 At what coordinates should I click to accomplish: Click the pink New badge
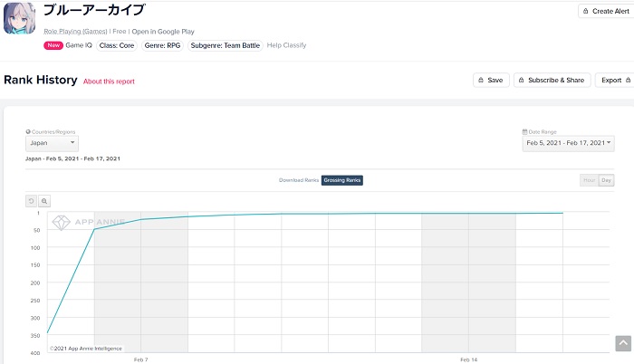53,45
